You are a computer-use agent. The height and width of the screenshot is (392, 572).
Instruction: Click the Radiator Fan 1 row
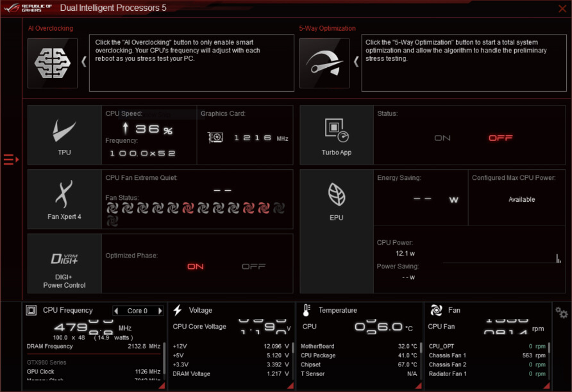487,374
